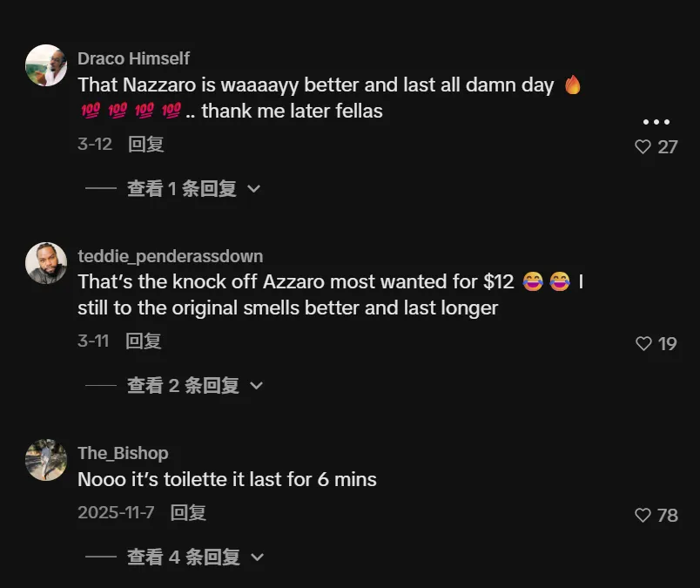Click the 27 likes count

[x=668, y=147]
